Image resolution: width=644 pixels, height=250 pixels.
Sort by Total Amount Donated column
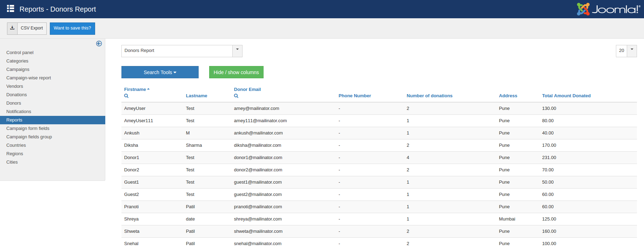[566, 96]
